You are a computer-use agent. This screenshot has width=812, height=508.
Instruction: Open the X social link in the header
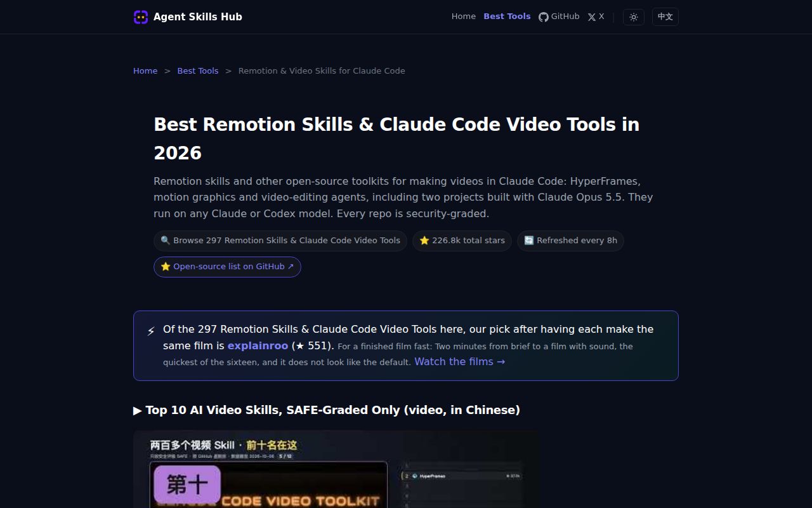click(596, 17)
